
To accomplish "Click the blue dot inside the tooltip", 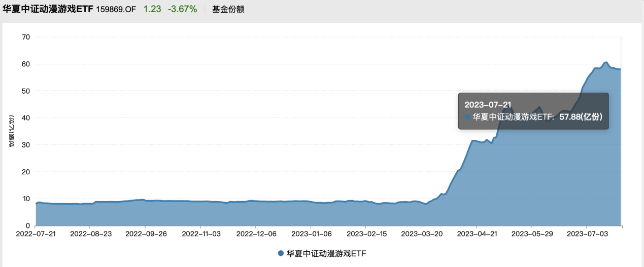I will click(x=467, y=117).
